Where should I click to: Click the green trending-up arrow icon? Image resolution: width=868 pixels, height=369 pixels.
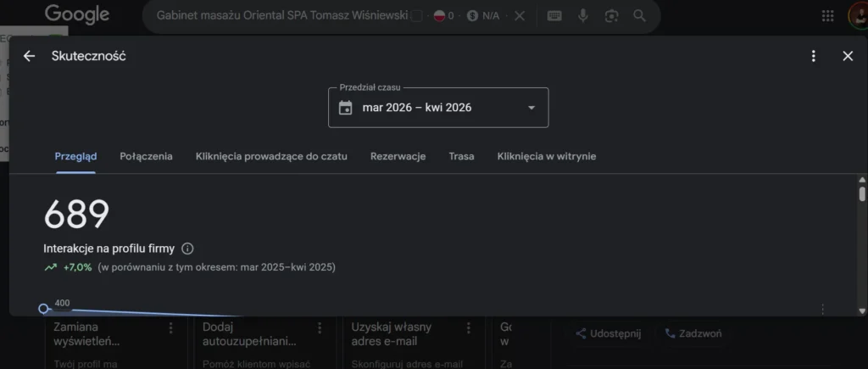coord(51,267)
